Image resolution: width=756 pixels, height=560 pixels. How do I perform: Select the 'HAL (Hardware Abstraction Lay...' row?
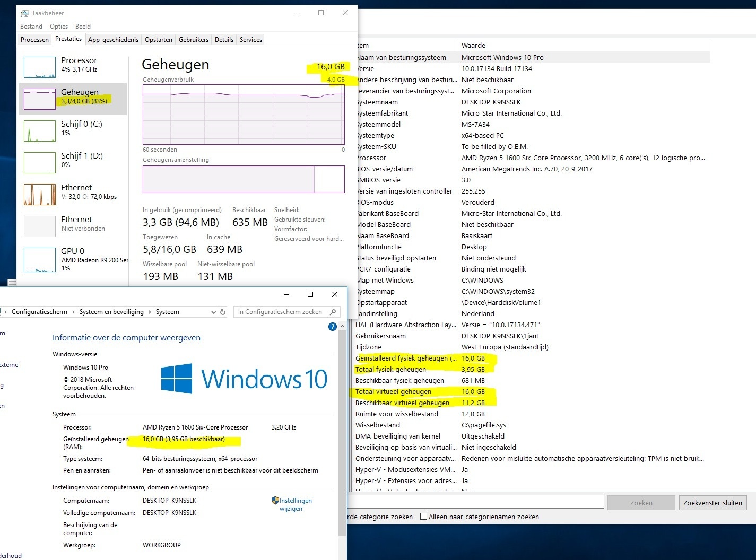(x=532, y=325)
